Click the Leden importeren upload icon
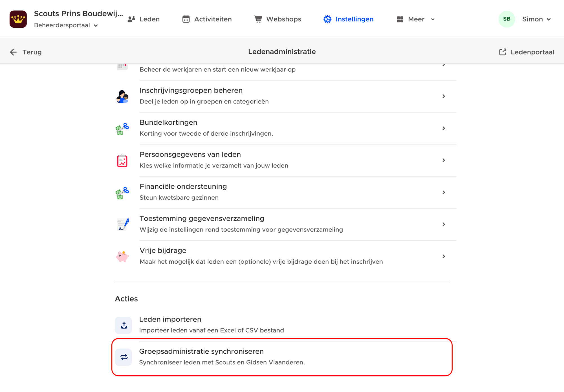 (124, 325)
